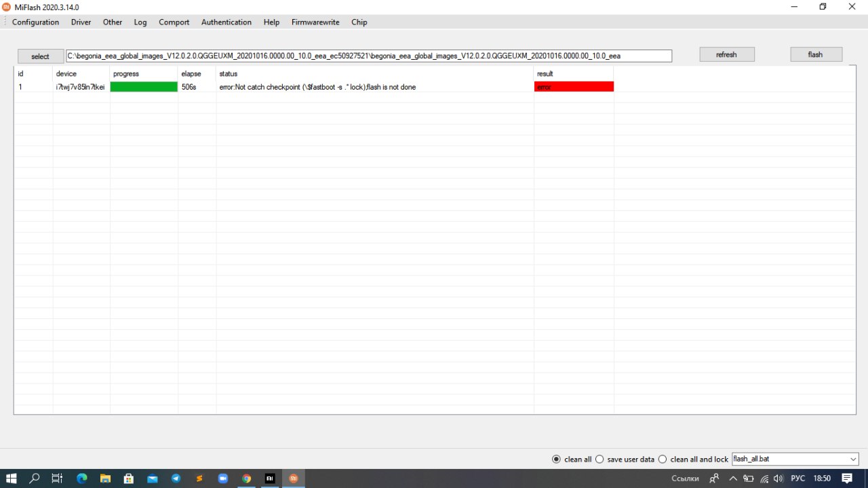This screenshot has height=488, width=868.
Task: Click the green progress bar
Action: click(144, 87)
